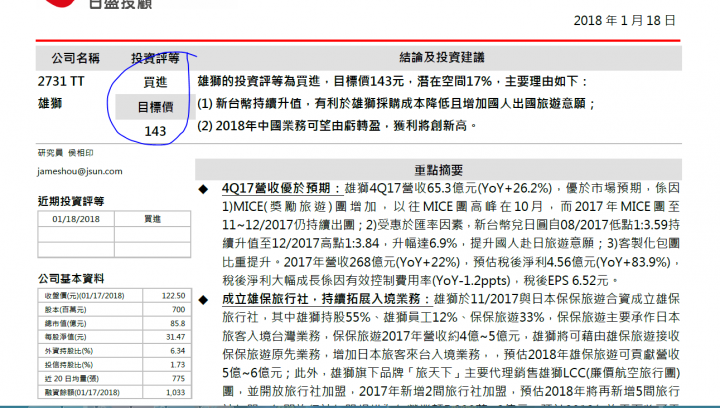The width and height of the screenshot is (720, 408).
Task: Click the report date 2018年1月18日
Action: [624, 21]
